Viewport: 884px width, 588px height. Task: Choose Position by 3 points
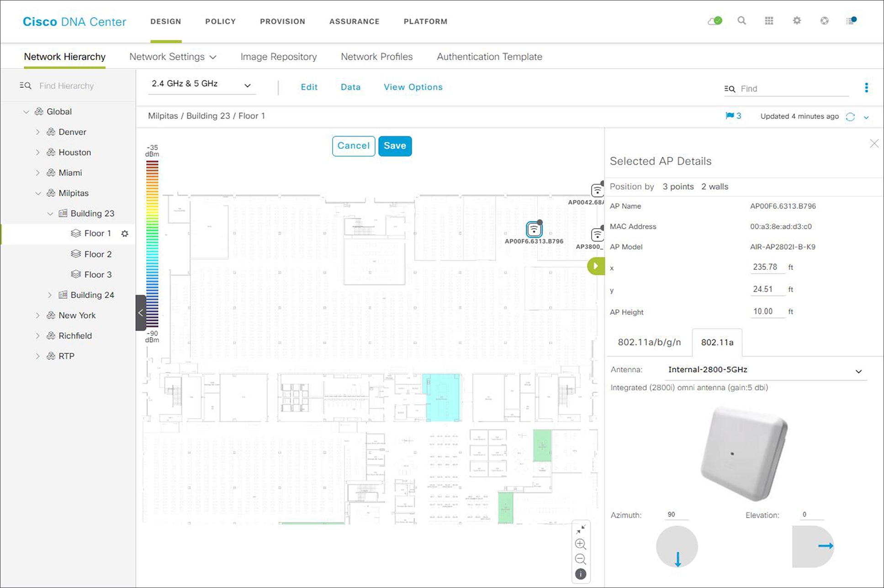678,187
